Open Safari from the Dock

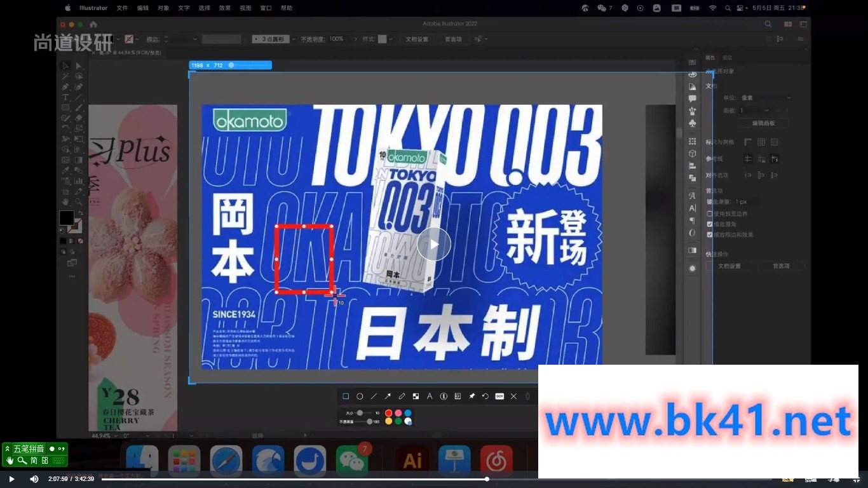tap(226, 460)
